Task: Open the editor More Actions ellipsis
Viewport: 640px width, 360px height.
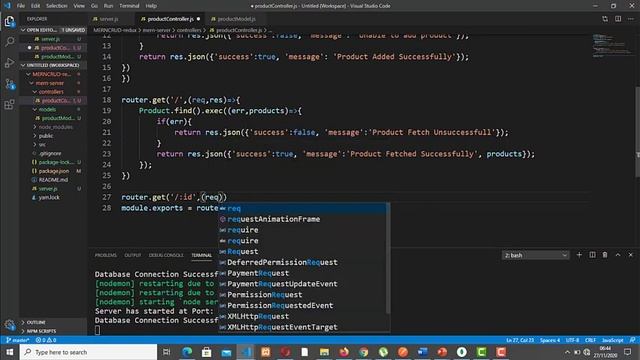Action: pyautogui.click(x=631, y=19)
